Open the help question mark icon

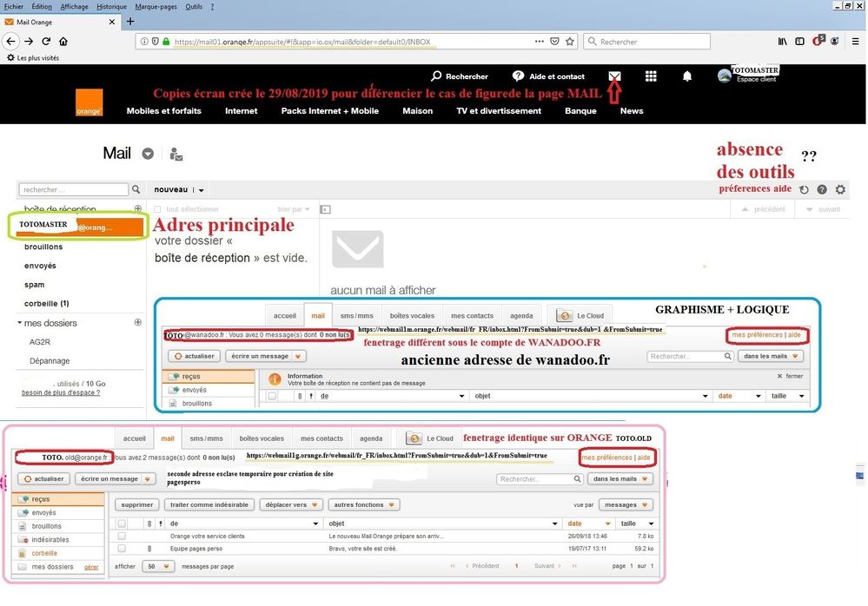click(822, 189)
